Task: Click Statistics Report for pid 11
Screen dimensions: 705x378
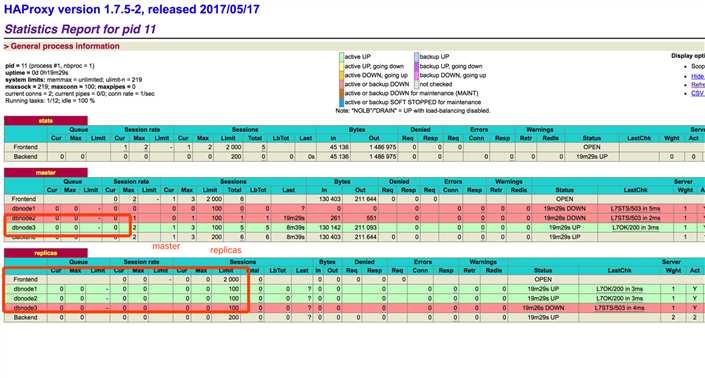Action: (x=80, y=29)
